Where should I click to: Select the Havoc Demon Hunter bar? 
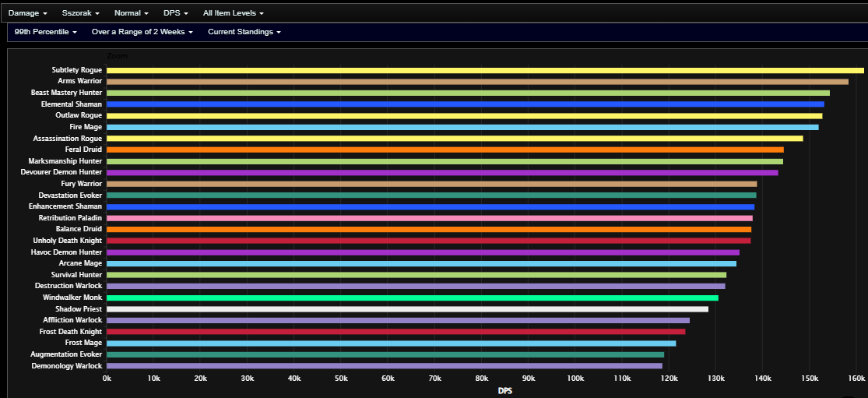(423, 252)
